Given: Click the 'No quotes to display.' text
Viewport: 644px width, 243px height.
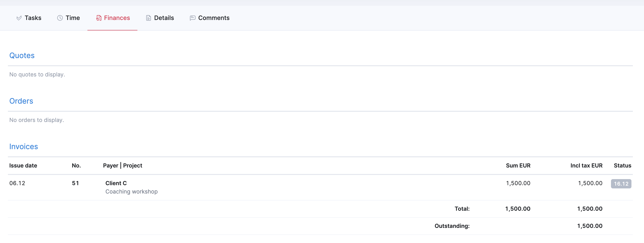Looking at the screenshot, I should (x=37, y=74).
